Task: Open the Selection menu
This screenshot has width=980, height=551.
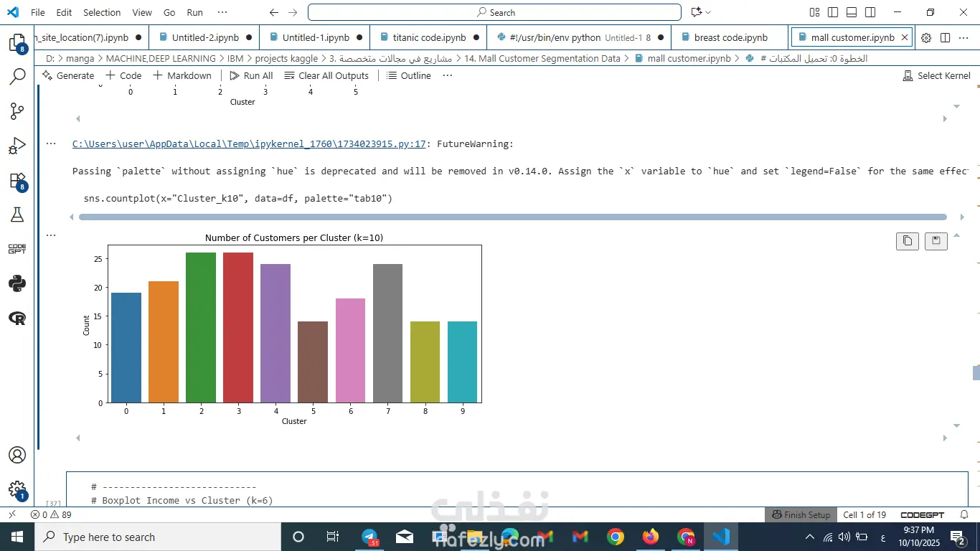Action: coord(102,12)
